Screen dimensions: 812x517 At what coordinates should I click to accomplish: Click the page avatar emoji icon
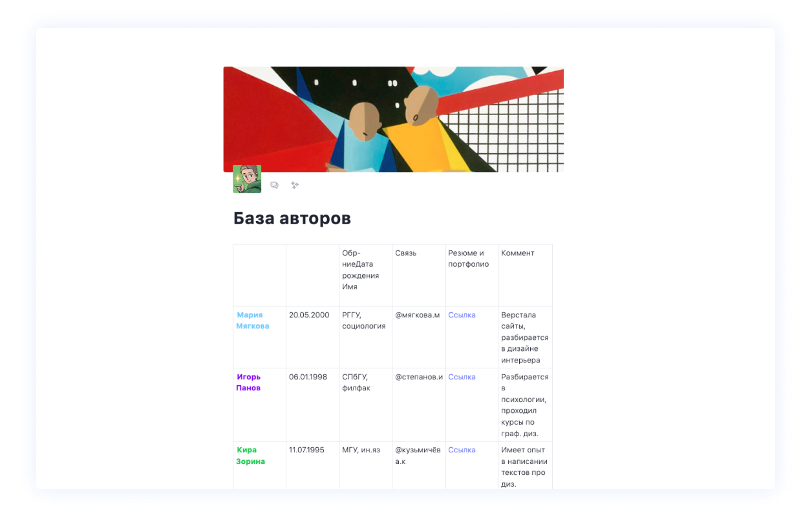[247, 179]
